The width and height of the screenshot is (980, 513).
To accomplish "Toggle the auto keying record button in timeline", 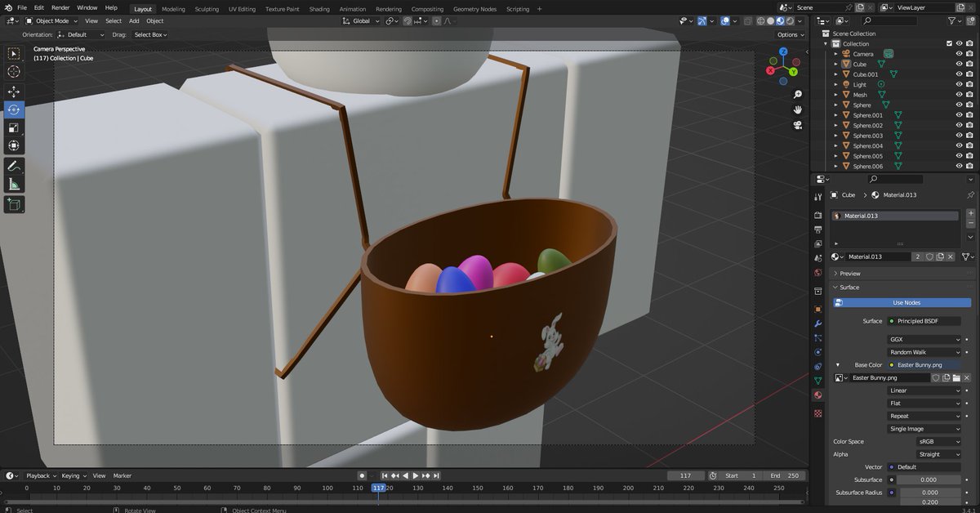I will point(362,475).
